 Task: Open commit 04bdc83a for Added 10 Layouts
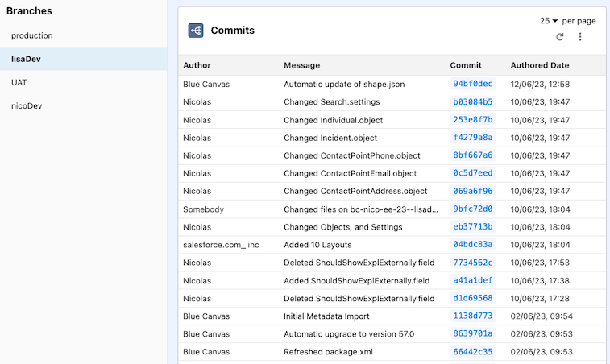click(473, 244)
